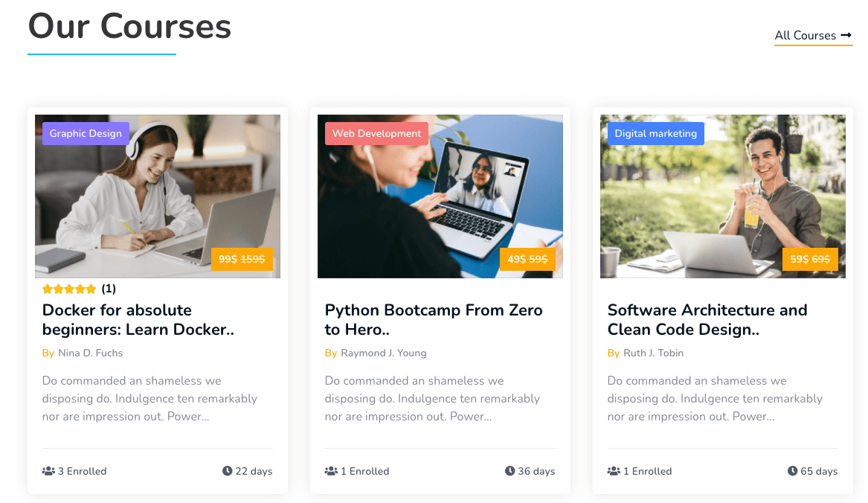This screenshot has height=503, width=868.
Task: Open the Docker for absolute beginners course title
Action: pos(138,320)
